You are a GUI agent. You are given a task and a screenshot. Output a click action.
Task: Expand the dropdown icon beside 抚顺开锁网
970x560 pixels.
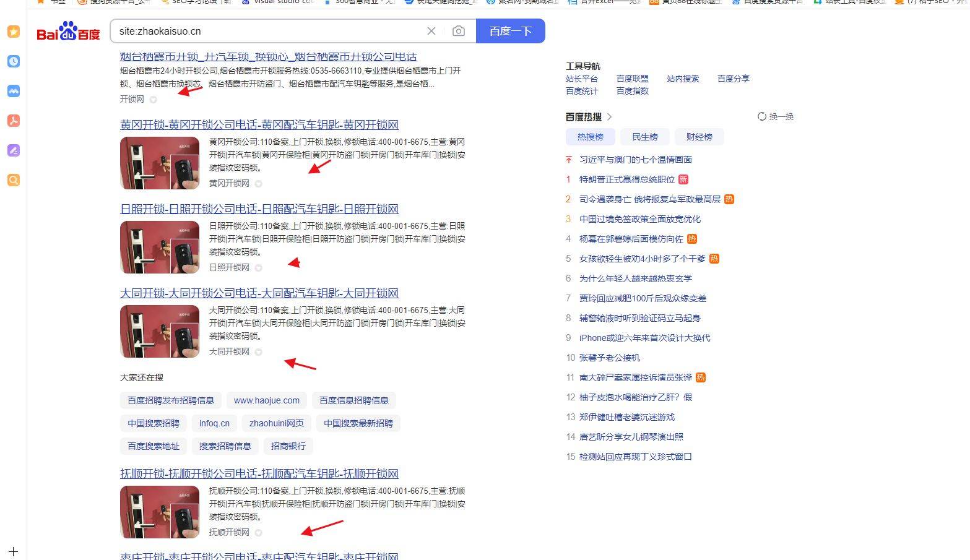point(259,533)
